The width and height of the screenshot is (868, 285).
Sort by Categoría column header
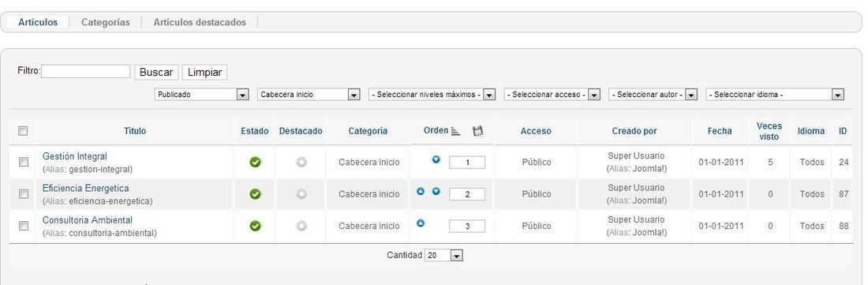[369, 131]
